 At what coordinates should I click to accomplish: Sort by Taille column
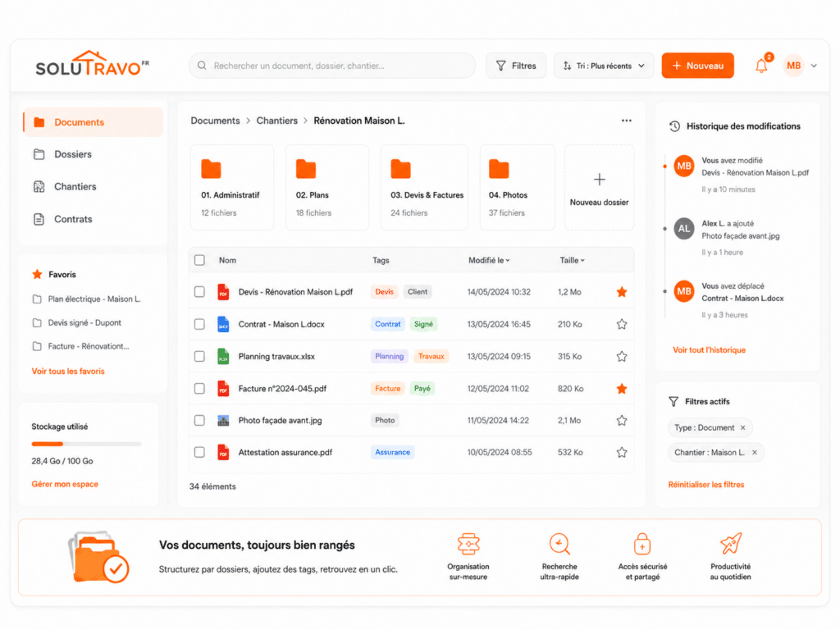[572, 260]
